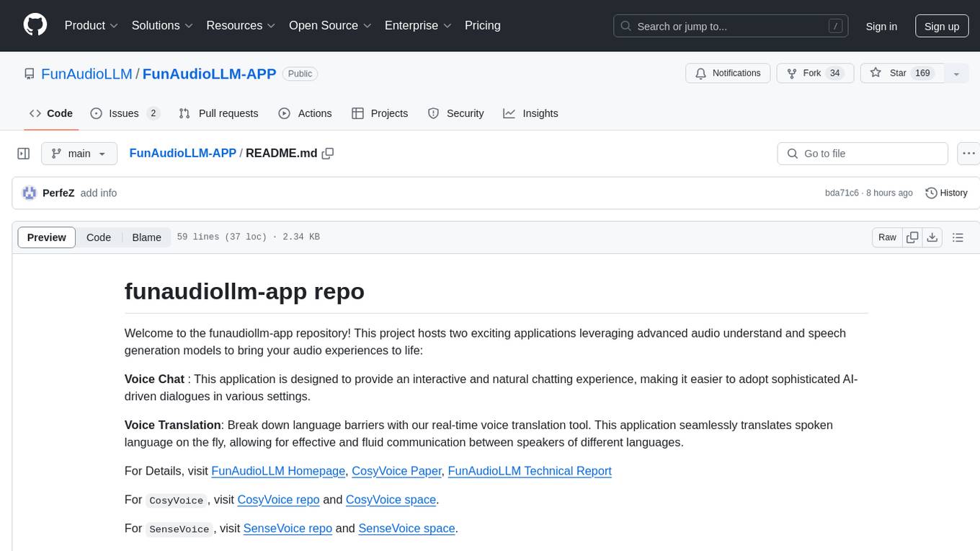Switch to the Code tab
Viewport: 980px width, 551px height.
tap(51, 113)
